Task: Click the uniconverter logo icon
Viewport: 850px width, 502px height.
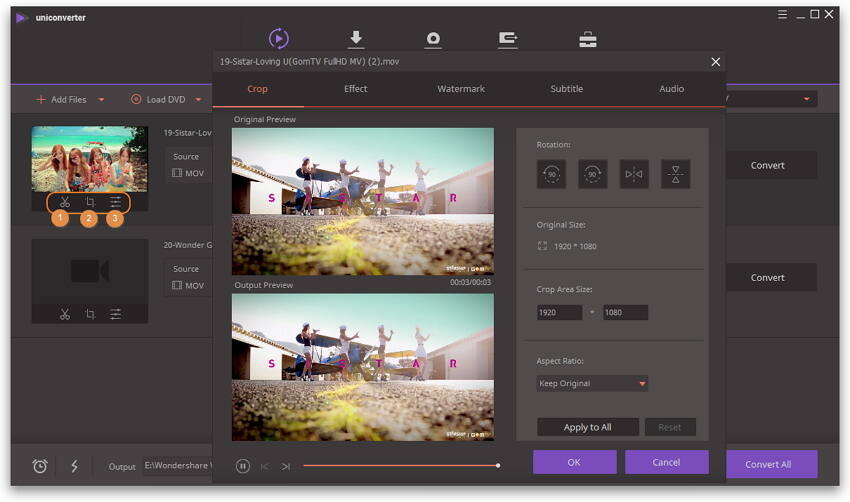Action: coord(22,18)
